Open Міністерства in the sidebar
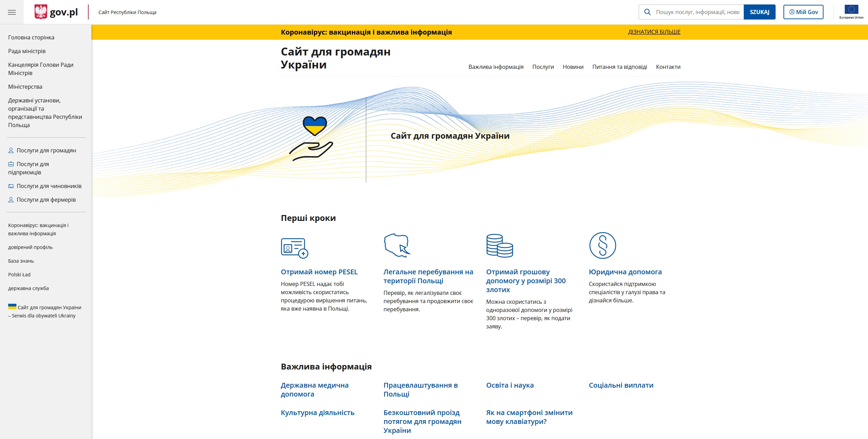The width and height of the screenshot is (868, 439). click(25, 87)
